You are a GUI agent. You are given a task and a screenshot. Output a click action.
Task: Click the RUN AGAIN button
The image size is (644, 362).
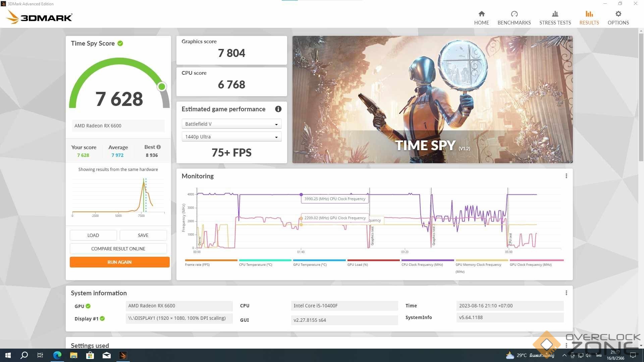[119, 262]
